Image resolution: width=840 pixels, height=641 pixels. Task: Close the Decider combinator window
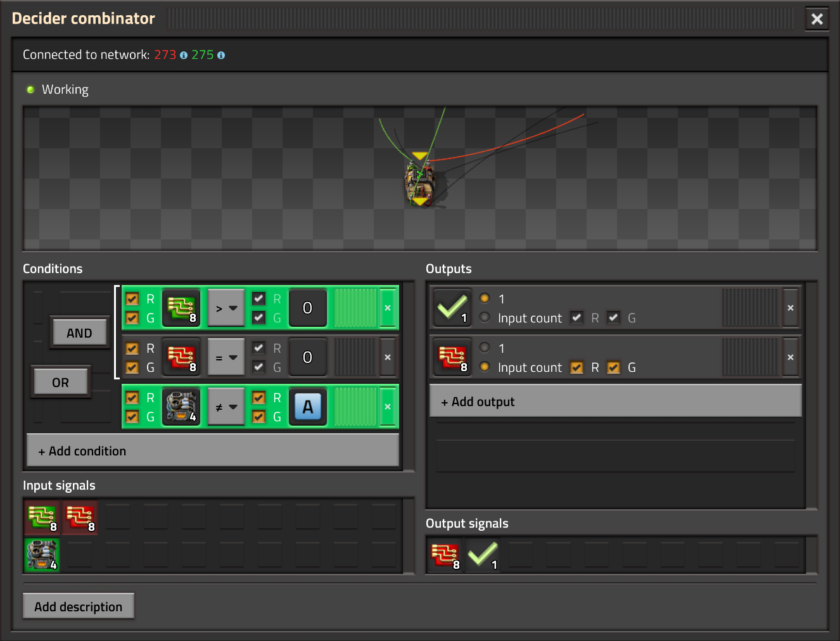(817, 19)
